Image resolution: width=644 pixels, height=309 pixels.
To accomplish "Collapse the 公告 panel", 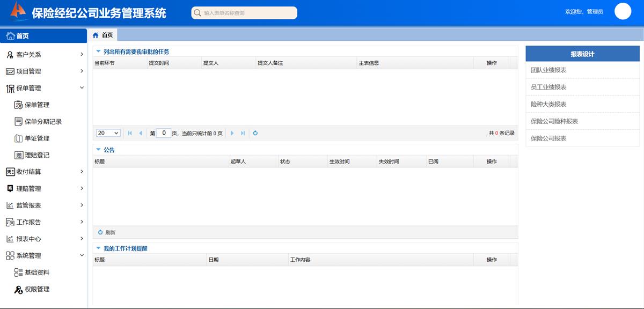I will tap(98, 150).
